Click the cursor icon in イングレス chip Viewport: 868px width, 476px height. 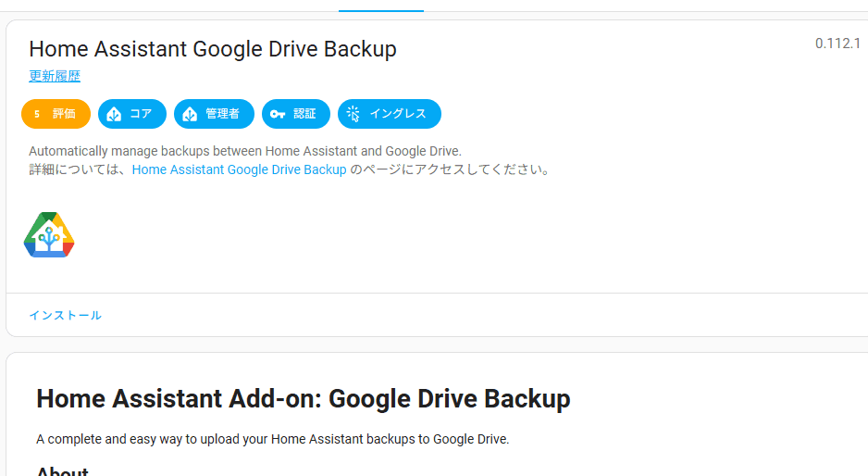[353, 114]
